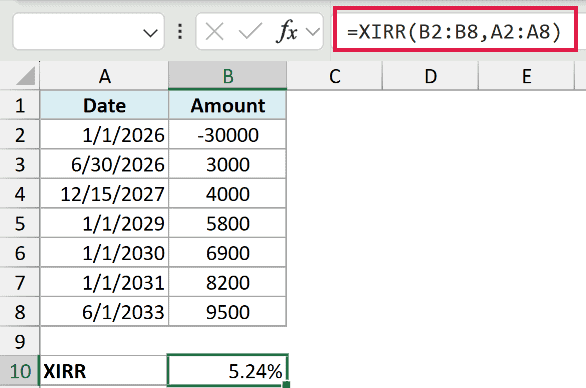The height and width of the screenshot is (388, 586).
Task: Click the Cancel X icon in formula bar
Action: click(x=215, y=31)
